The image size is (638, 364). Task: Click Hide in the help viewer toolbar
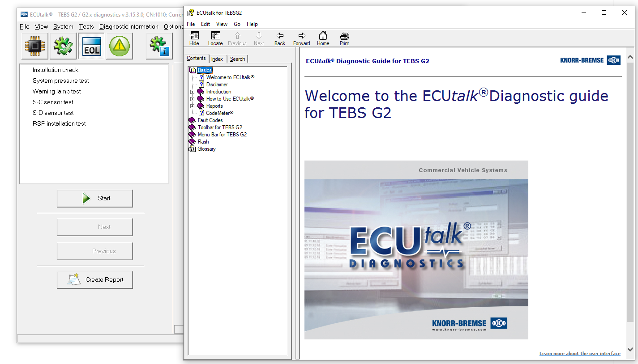pos(194,39)
